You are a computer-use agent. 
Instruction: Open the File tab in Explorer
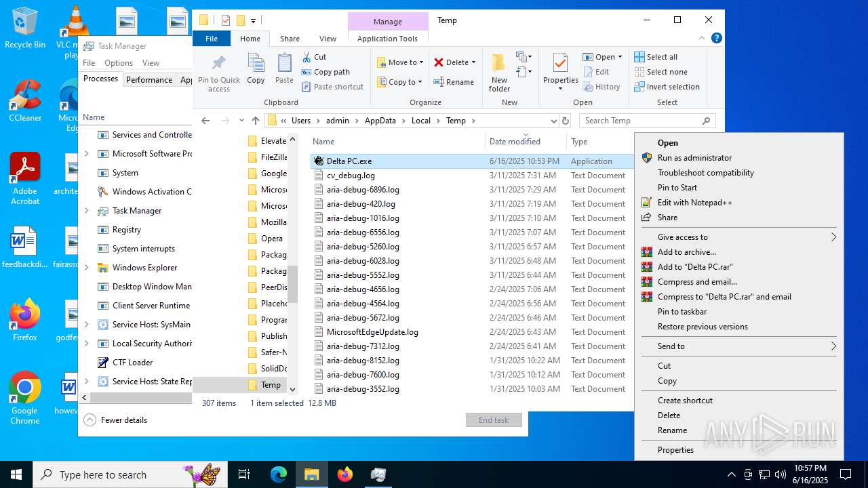click(x=212, y=39)
